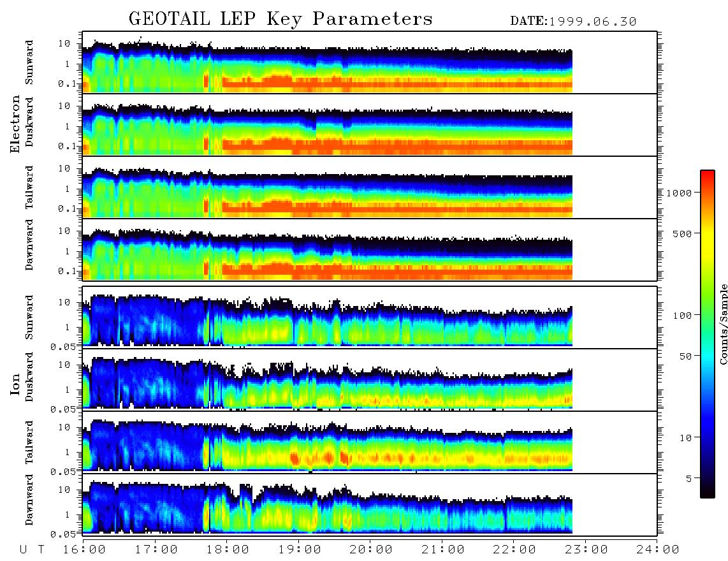Click the 20:00 time axis label
728x561 pixels.
[371, 550]
